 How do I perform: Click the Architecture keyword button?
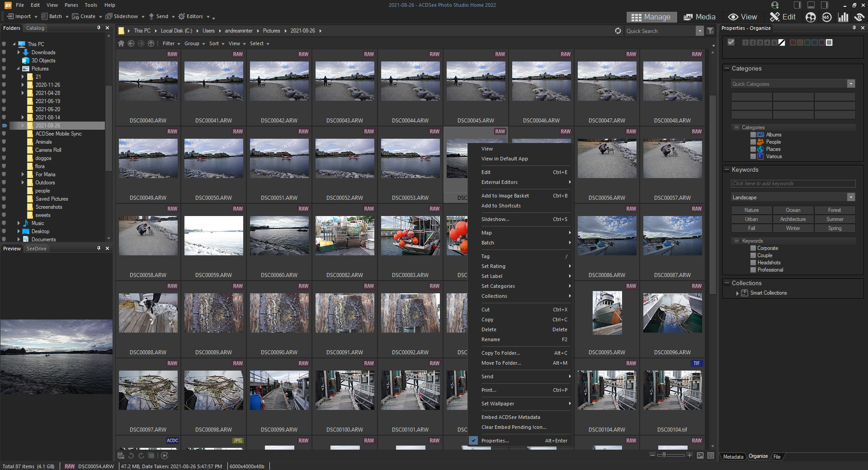793,219
